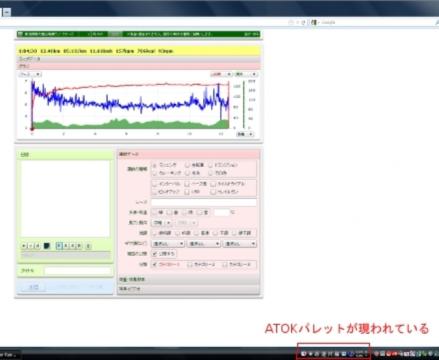This screenshot has width=439, height=360.
Task: Toggle the highlighted bold button in the diary toolbar
Action: click(59, 246)
